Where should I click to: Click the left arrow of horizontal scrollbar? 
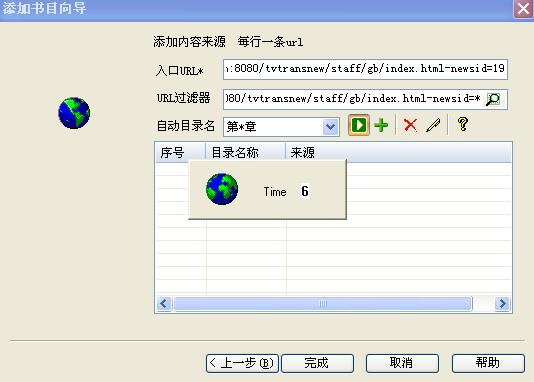pyautogui.click(x=164, y=303)
